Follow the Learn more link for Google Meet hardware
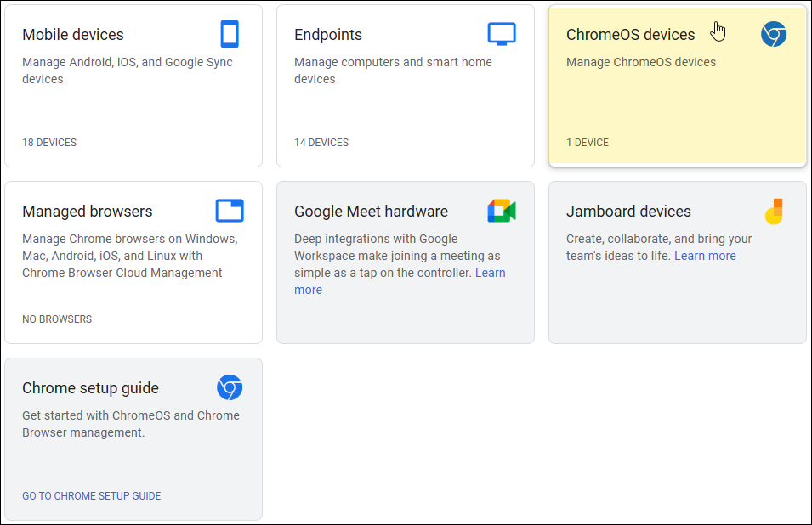The width and height of the screenshot is (812, 525). click(x=490, y=273)
